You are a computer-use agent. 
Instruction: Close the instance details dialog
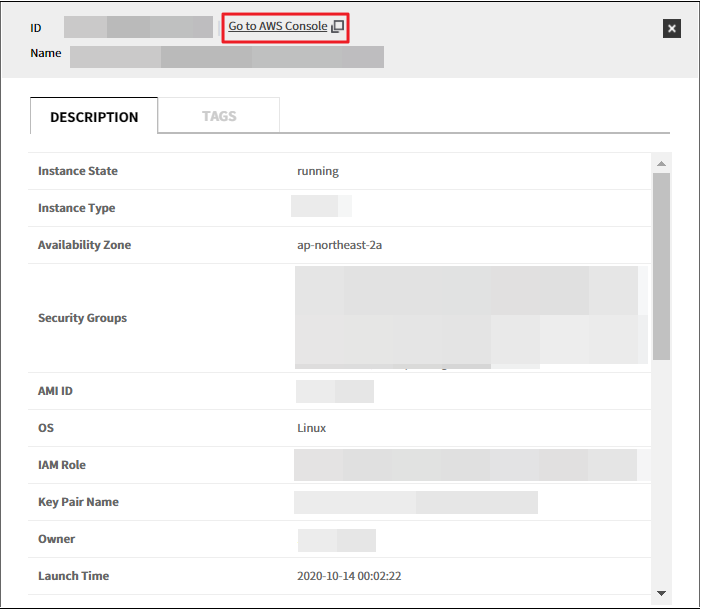[x=672, y=28]
